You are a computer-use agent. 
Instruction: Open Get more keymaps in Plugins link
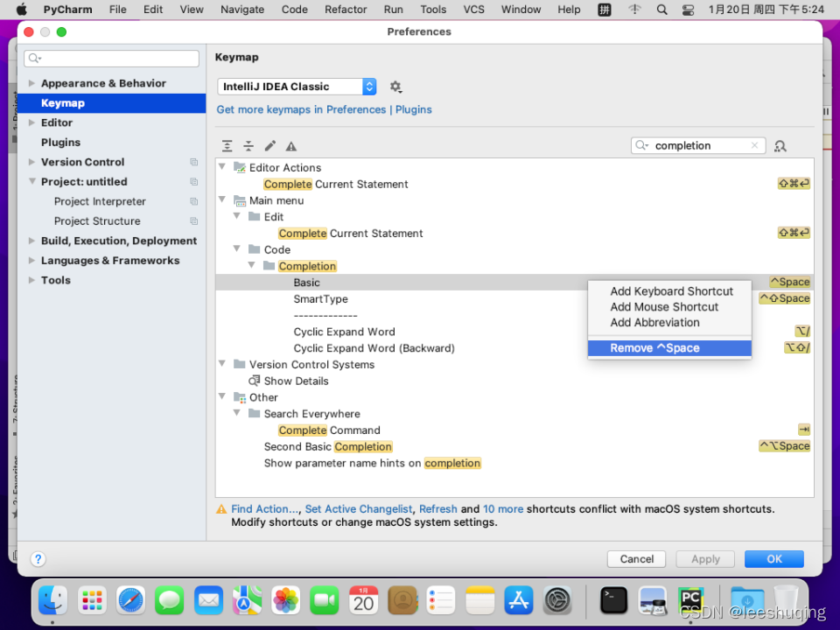point(324,109)
